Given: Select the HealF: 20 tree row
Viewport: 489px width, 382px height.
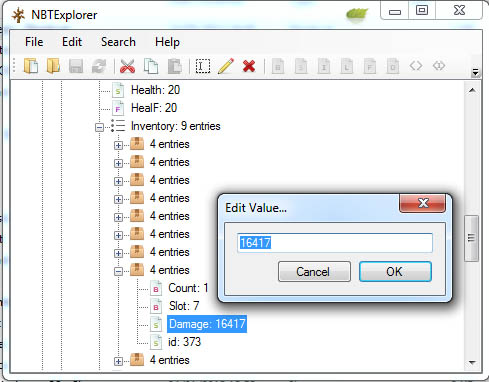Looking at the screenshot, I should pyautogui.click(x=154, y=108).
